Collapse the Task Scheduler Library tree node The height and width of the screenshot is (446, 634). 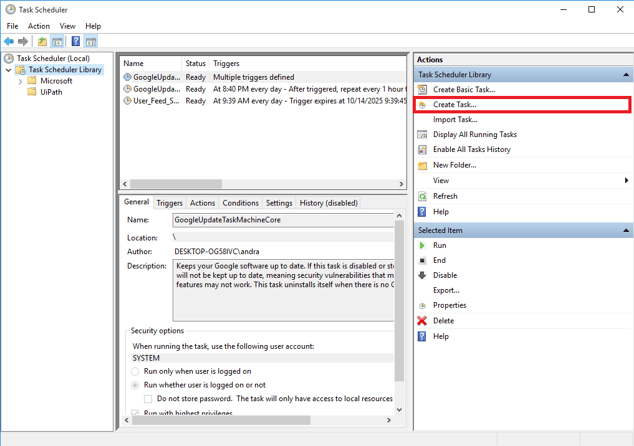point(8,70)
